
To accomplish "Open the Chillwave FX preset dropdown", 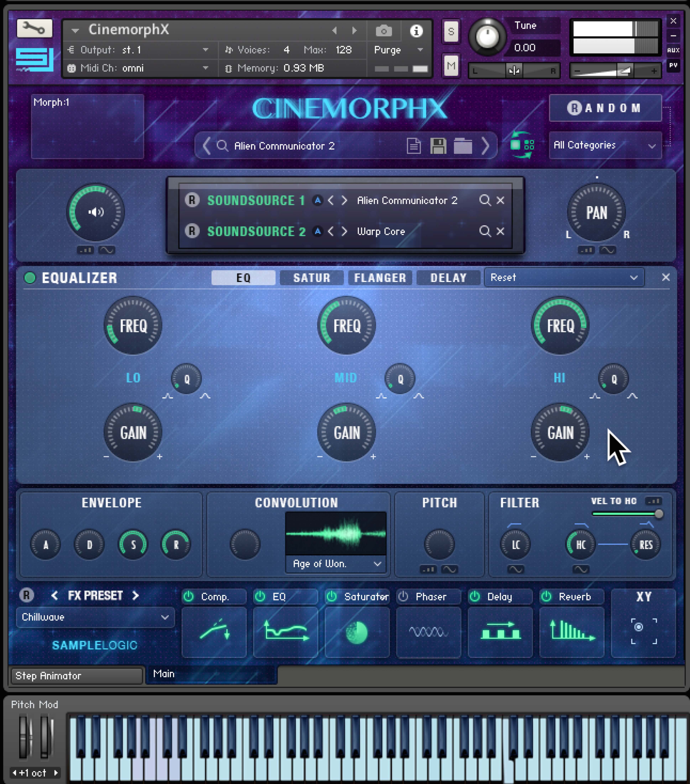I will 95,617.
